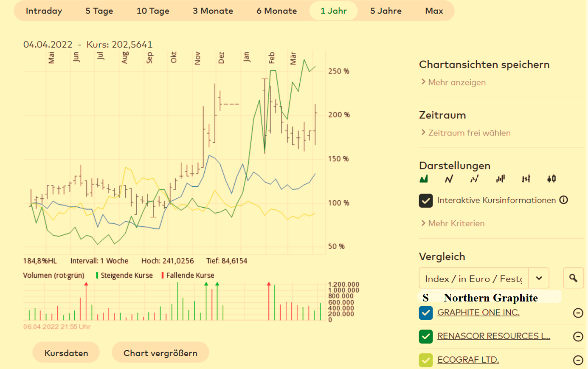Screen dimensions: 588x369
Task: Select the bar column chart display icon
Action: point(501,179)
